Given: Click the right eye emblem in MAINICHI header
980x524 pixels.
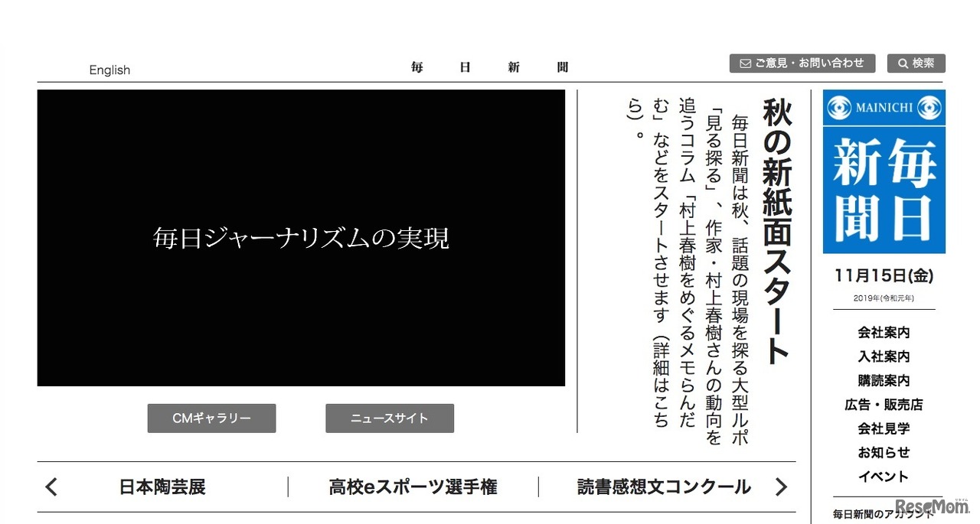Looking at the screenshot, I should coord(928,107).
